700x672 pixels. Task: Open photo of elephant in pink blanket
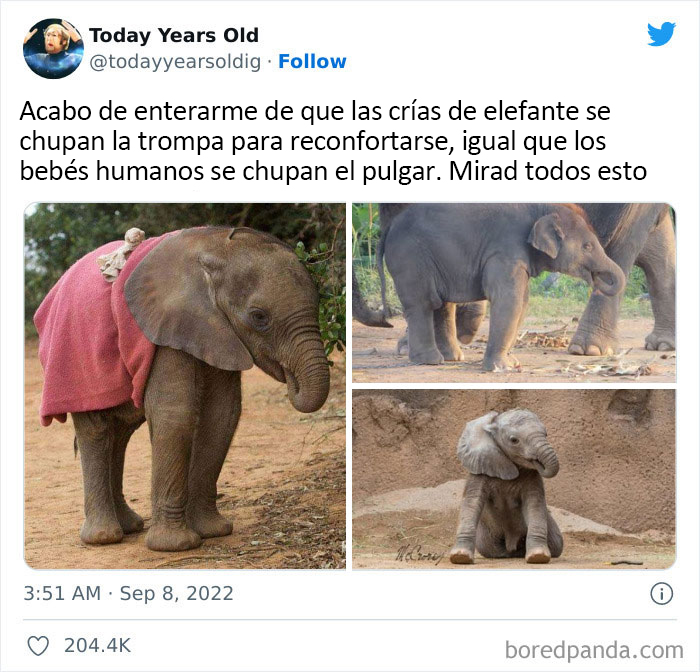click(184, 386)
